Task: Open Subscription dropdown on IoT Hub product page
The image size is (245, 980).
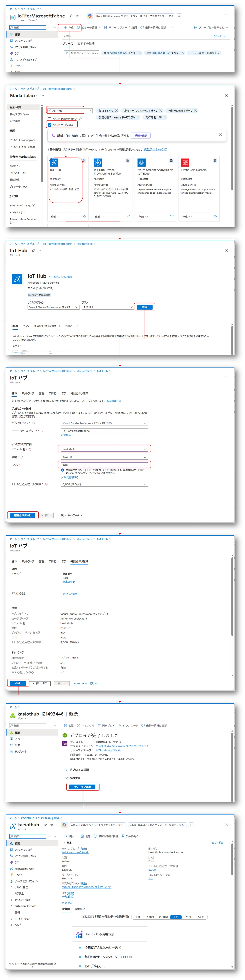Action: (53, 307)
